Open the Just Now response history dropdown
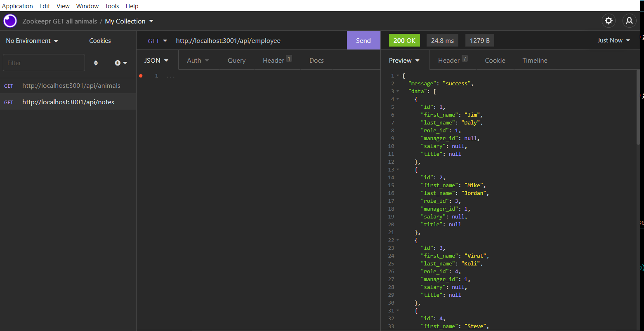The width and height of the screenshot is (644, 331). point(613,40)
